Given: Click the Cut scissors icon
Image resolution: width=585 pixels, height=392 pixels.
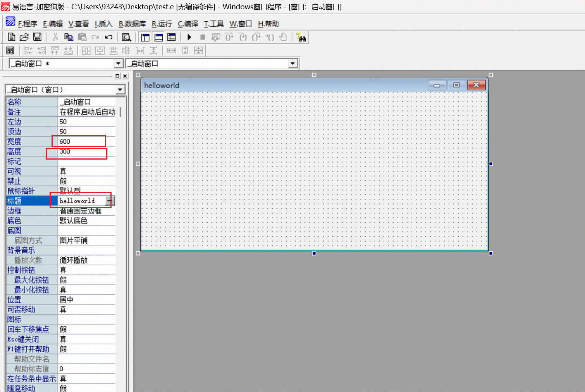Looking at the screenshot, I should click(55, 37).
